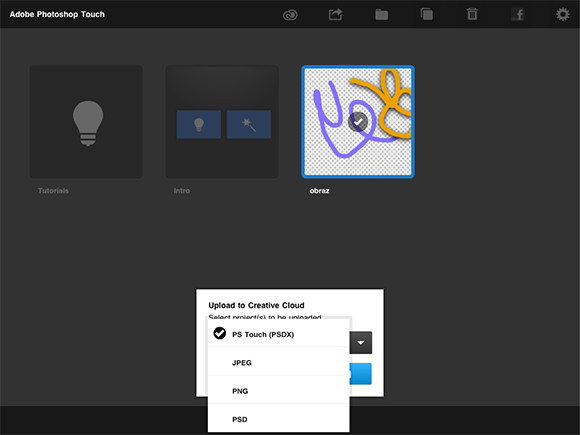Screen dimensions: 580x435
Task: Tap magic wand icon inside Intro tile
Action: tap(249, 125)
